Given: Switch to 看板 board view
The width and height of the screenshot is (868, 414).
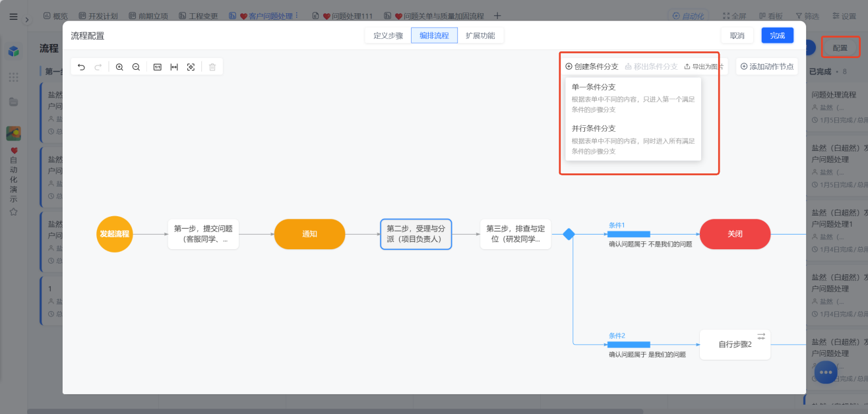Looking at the screenshot, I should pyautogui.click(x=770, y=16).
